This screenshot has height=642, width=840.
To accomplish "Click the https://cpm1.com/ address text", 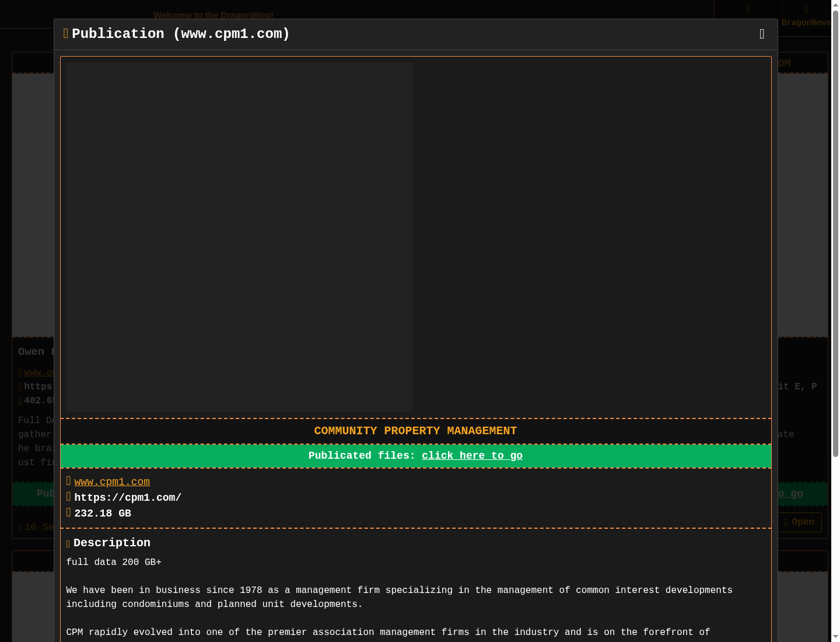I will tap(128, 497).
